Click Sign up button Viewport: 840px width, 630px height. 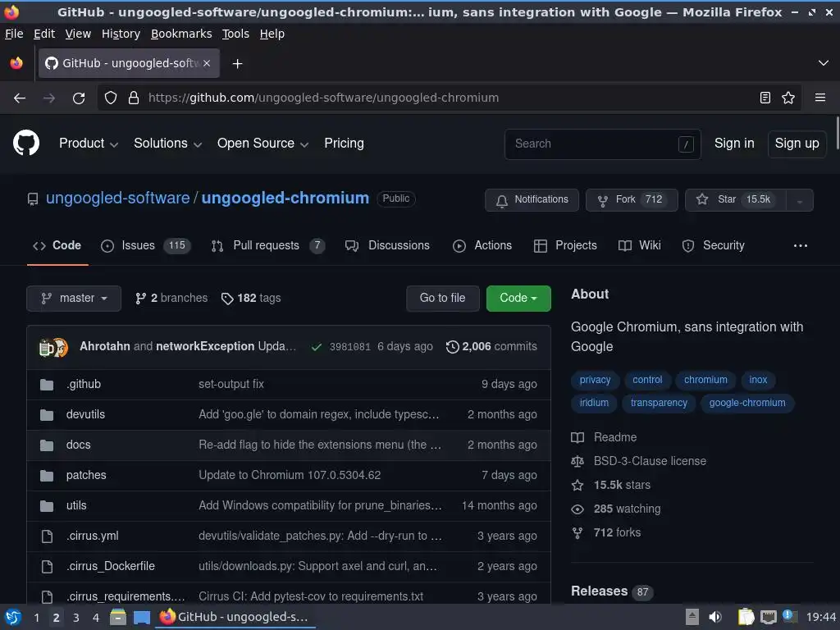(797, 144)
